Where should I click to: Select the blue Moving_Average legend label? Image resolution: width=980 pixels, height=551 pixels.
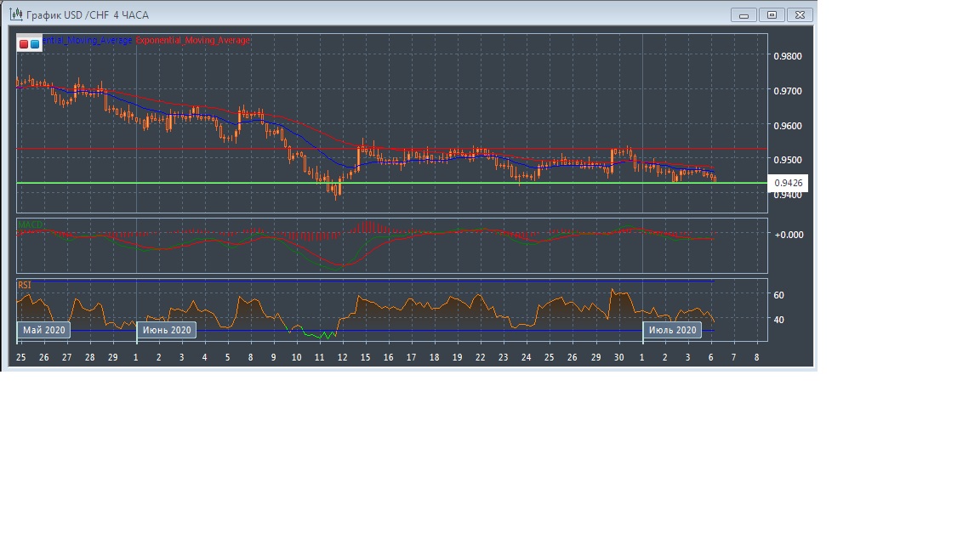(x=88, y=40)
